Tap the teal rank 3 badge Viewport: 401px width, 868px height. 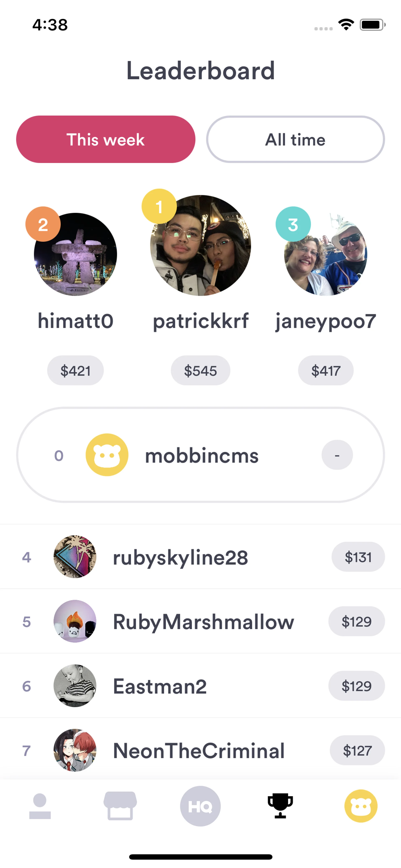point(293,224)
